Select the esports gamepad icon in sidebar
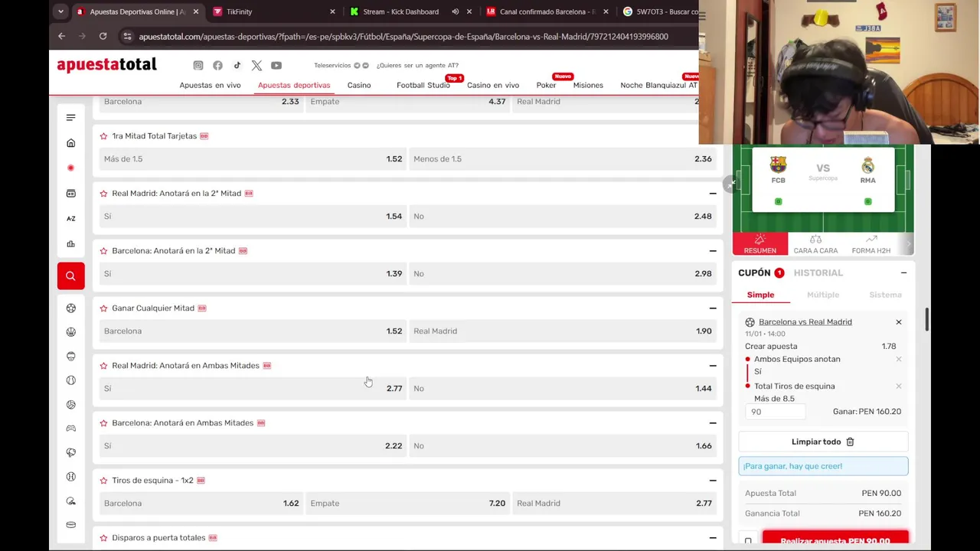This screenshot has width=980, height=551. pos(70,429)
